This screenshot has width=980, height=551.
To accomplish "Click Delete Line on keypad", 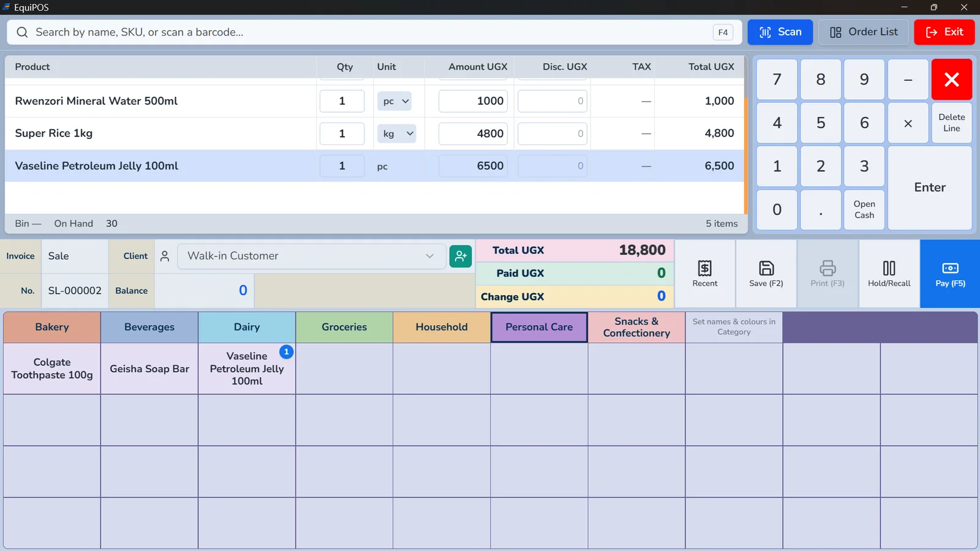I will click(x=952, y=123).
